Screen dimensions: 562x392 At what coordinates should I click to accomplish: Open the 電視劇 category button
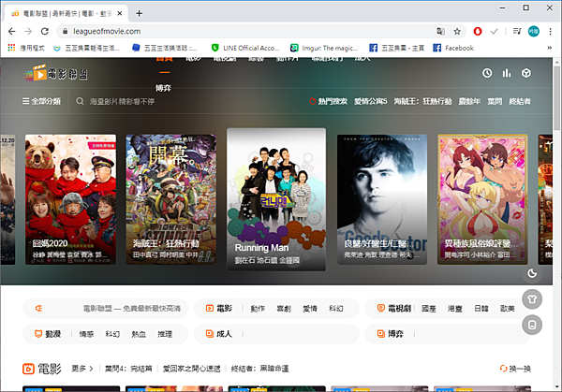click(x=393, y=308)
